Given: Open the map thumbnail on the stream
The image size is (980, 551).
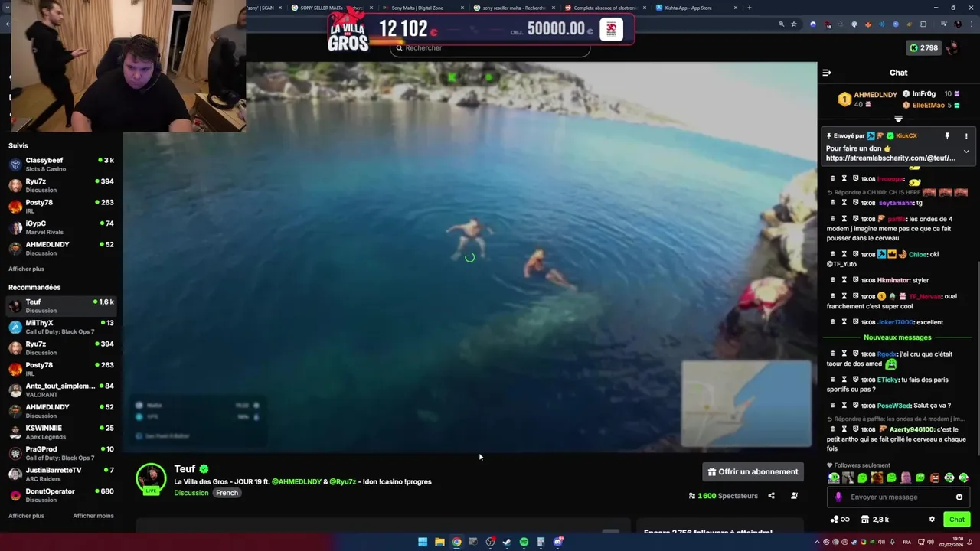Looking at the screenshot, I should point(746,403).
